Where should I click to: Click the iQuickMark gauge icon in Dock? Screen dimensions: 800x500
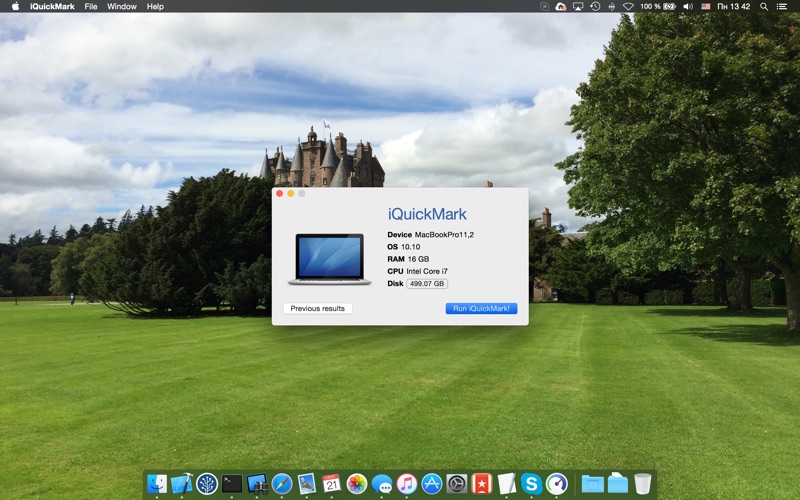(557, 483)
